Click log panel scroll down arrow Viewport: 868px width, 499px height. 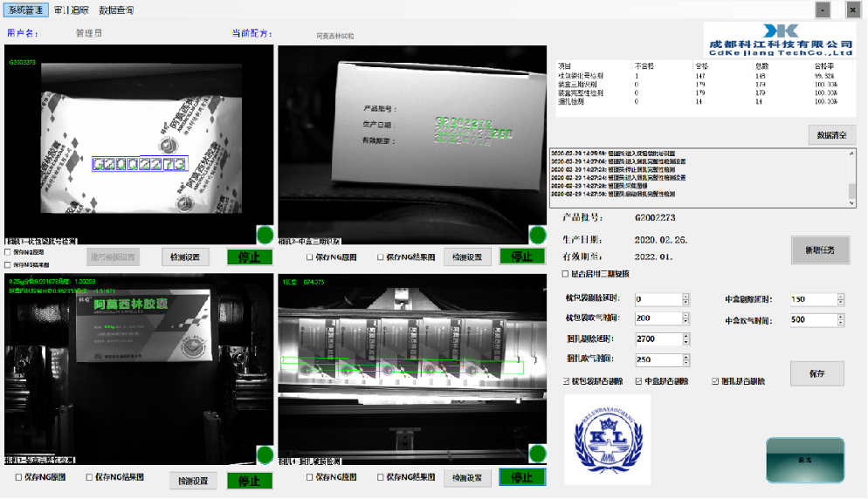pos(852,203)
